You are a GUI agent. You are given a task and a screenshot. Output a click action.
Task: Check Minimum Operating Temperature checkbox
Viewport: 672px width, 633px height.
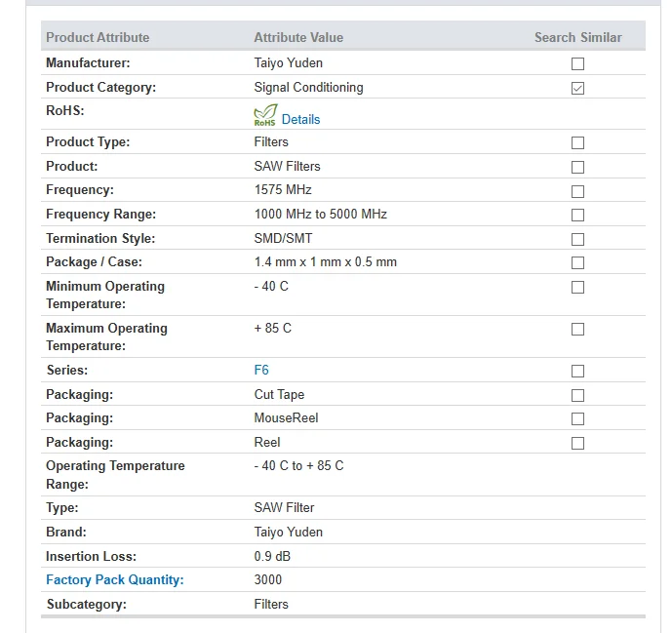click(577, 287)
